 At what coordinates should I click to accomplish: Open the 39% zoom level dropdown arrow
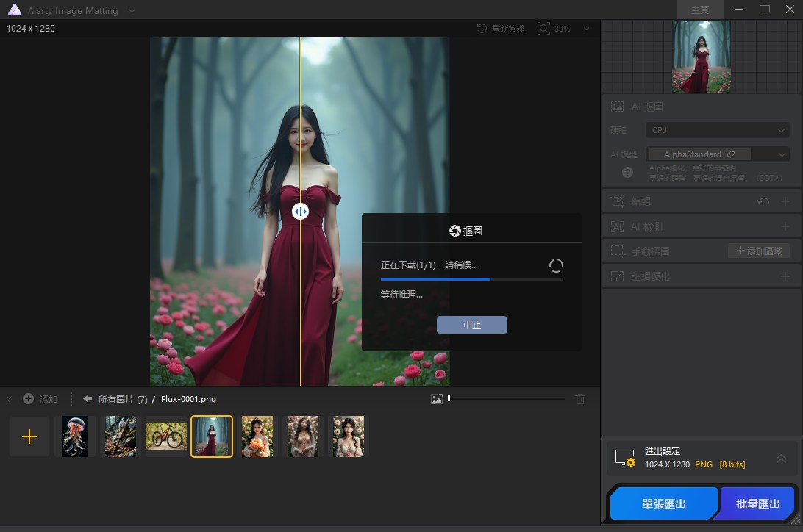pyautogui.click(x=586, y=29)
